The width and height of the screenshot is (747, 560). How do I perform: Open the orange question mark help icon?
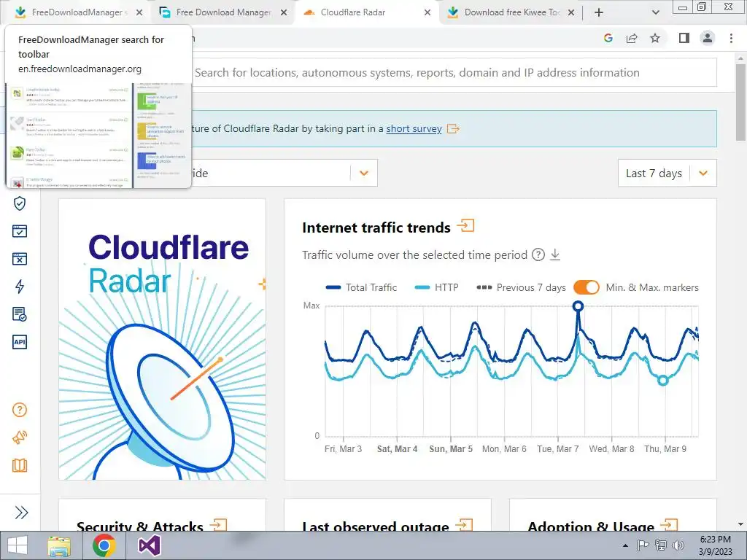[x=20, y=410]
